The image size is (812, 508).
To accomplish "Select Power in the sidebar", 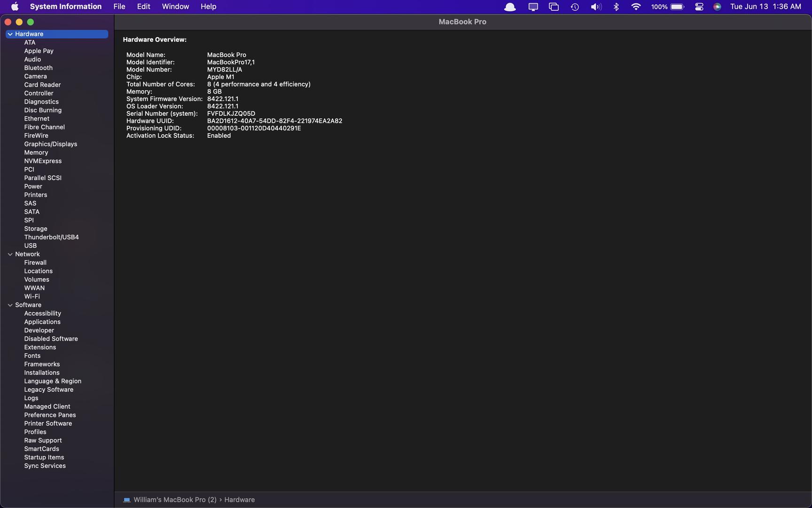I will (33, 186).
